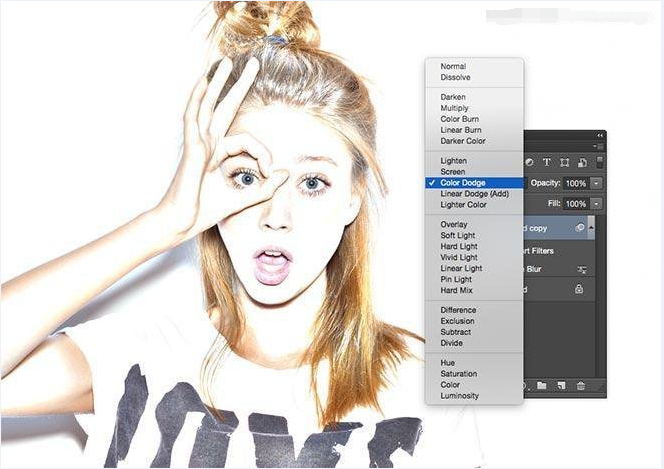Choose Hard Mix blend mode
The height and width of the screenshot is (469, 664).
[474, 290]
